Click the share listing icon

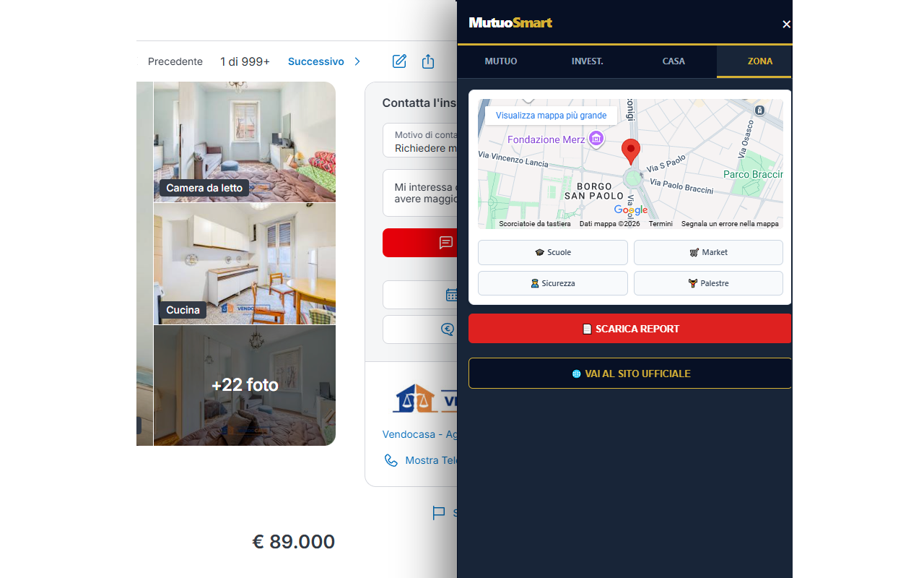point(428,61)
